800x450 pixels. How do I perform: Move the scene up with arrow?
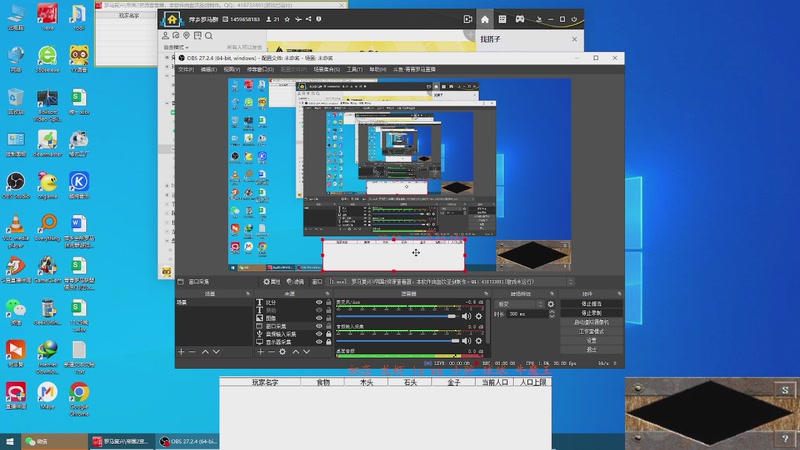(205, 352)
